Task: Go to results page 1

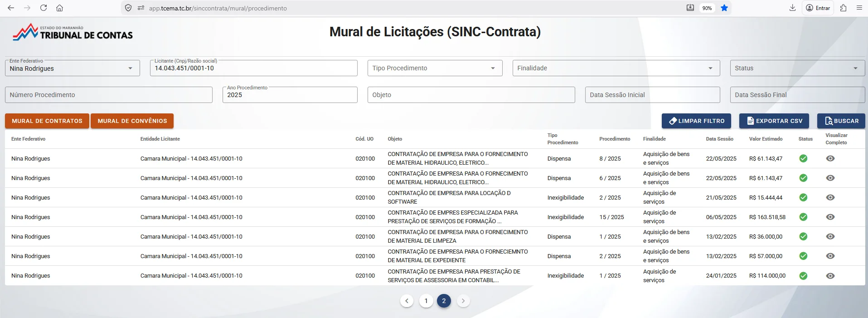Action: pyautogui.click(x=426, y=301)
